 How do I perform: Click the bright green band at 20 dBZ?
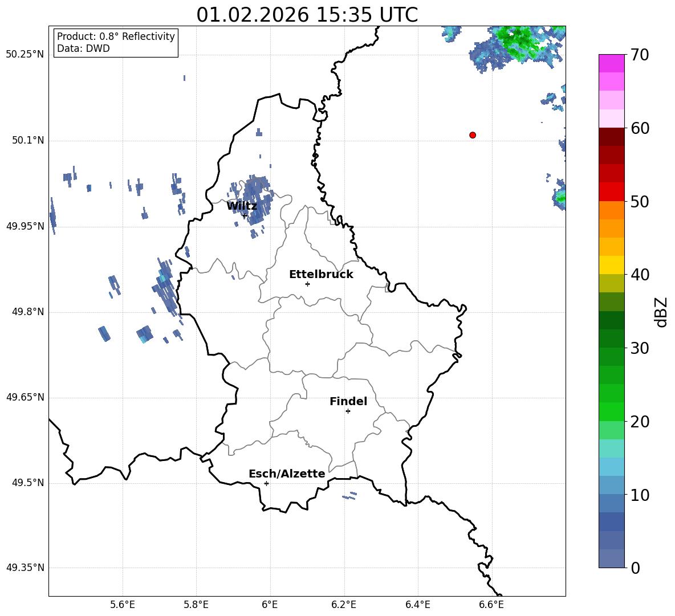click(x=611, y=411)
